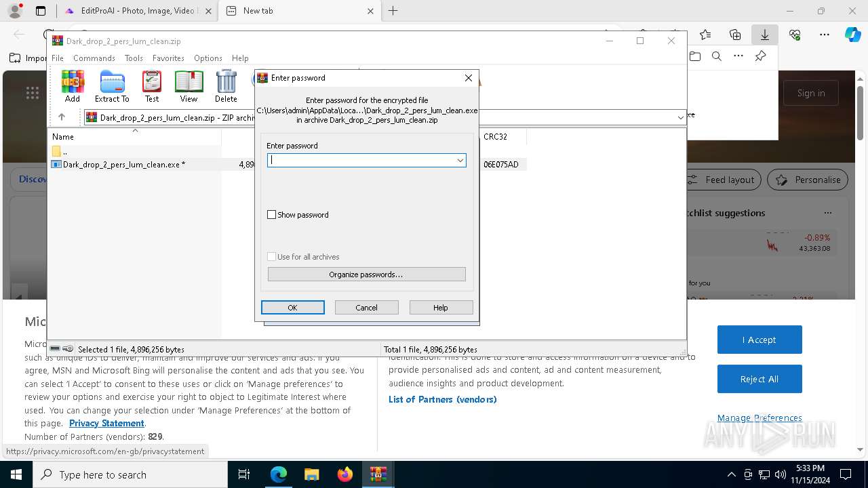Open the Edge tab actions menu icon
Viewport: 868px width, 488px height.
(x=40, y=11)
